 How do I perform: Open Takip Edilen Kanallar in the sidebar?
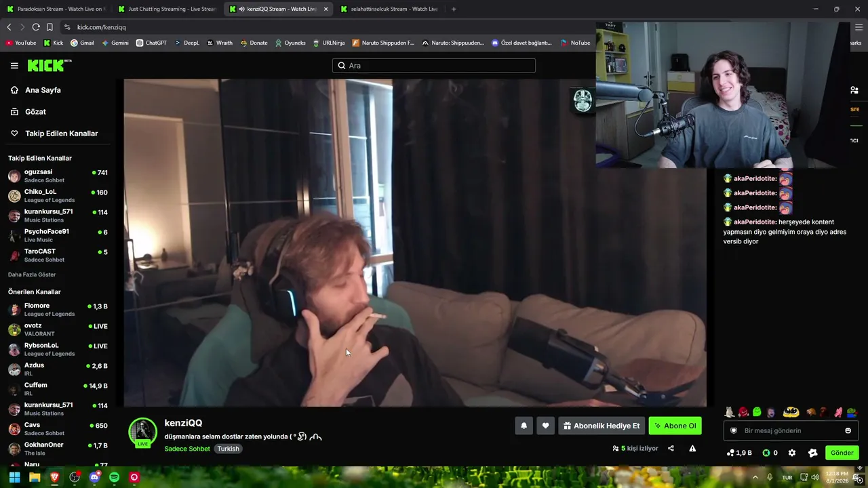tap(54, 134)
